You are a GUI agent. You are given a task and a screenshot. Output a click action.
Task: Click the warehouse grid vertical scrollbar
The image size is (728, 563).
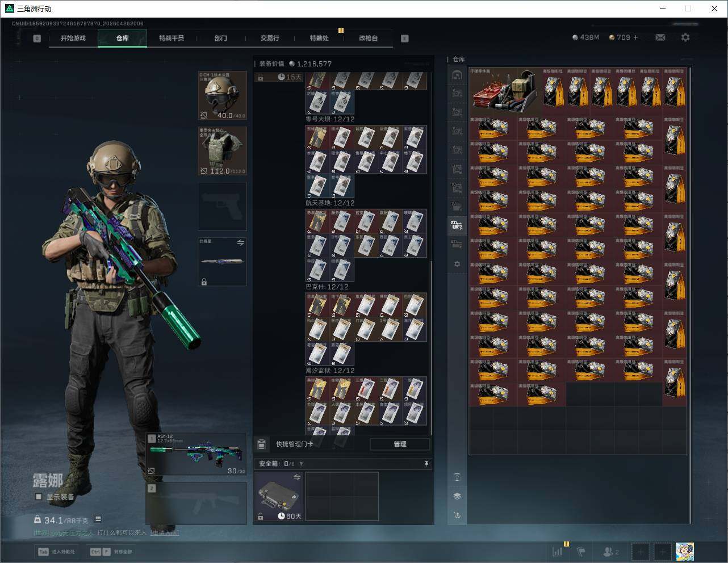(690, 295)
